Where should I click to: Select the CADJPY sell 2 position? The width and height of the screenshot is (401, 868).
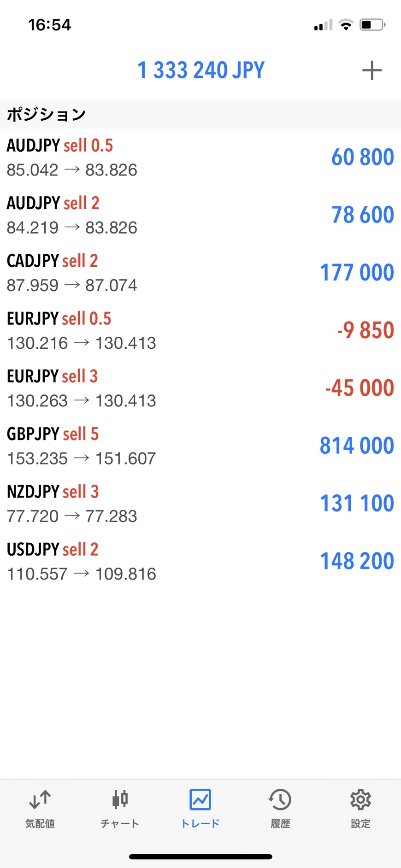[x=200, y=272]
